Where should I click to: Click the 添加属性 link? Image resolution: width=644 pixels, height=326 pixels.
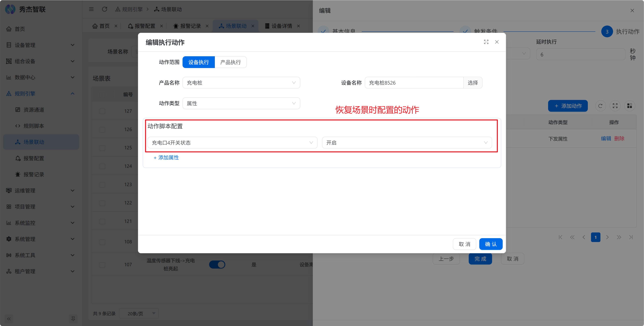166,158
